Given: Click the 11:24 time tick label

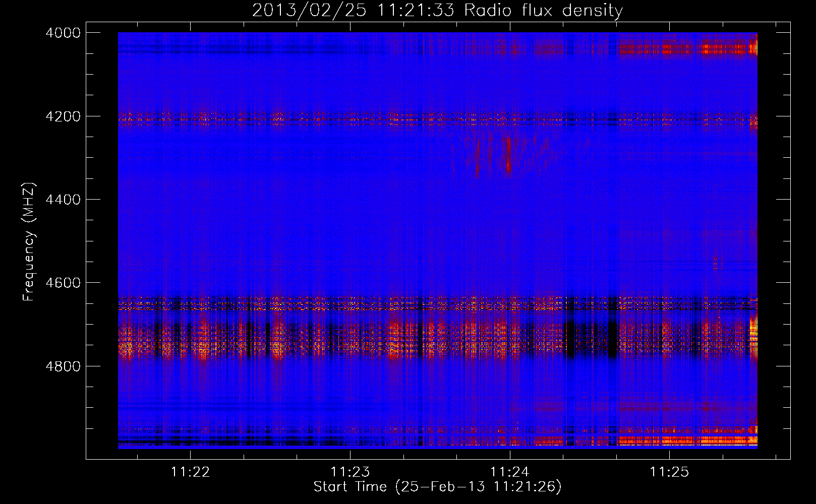Looking at the screenshot, I should coord(510,472).
